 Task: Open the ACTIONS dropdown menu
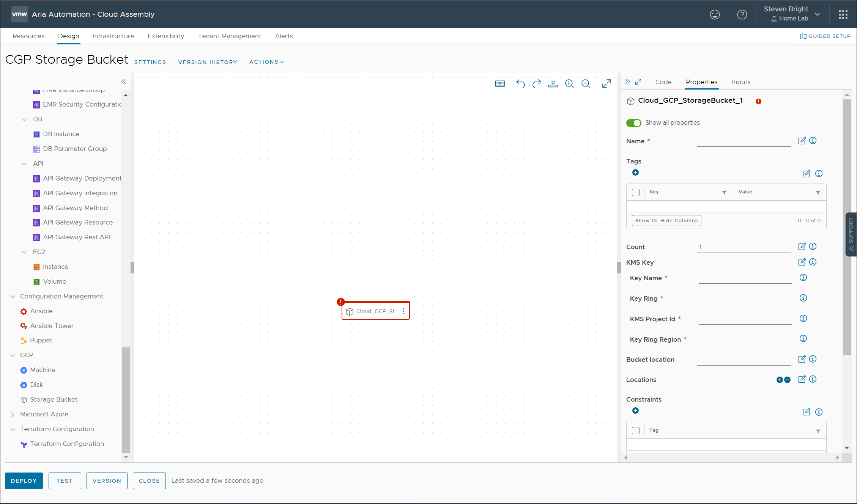266,62
